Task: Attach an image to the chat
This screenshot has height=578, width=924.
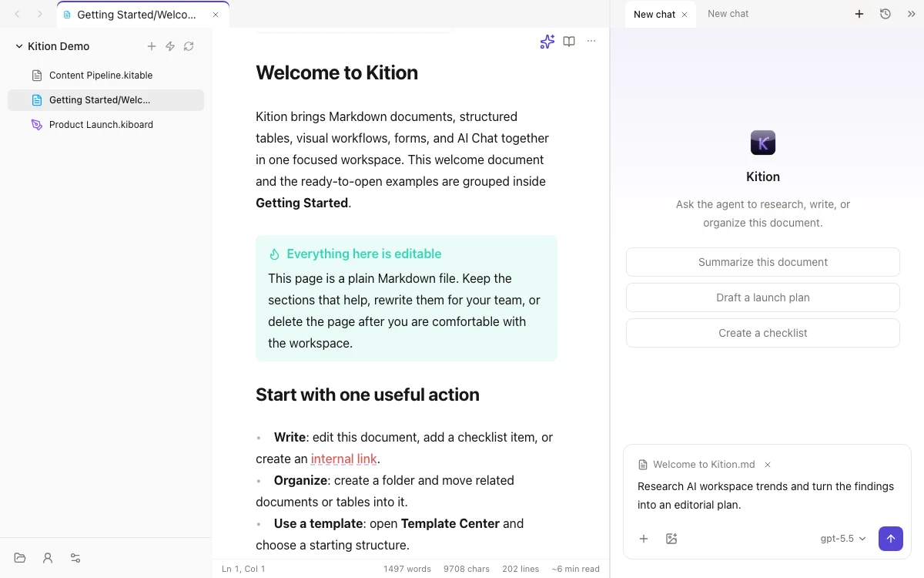Action: 671,539
